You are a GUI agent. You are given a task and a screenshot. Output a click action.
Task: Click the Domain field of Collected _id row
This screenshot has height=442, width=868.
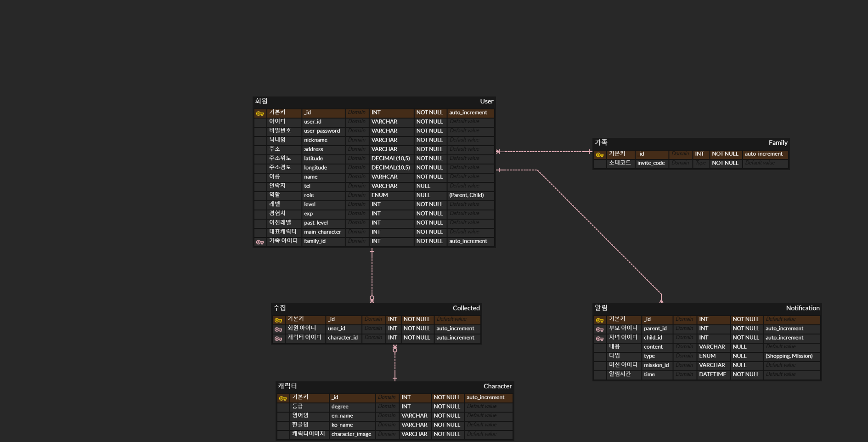click(x=373, y=319)
